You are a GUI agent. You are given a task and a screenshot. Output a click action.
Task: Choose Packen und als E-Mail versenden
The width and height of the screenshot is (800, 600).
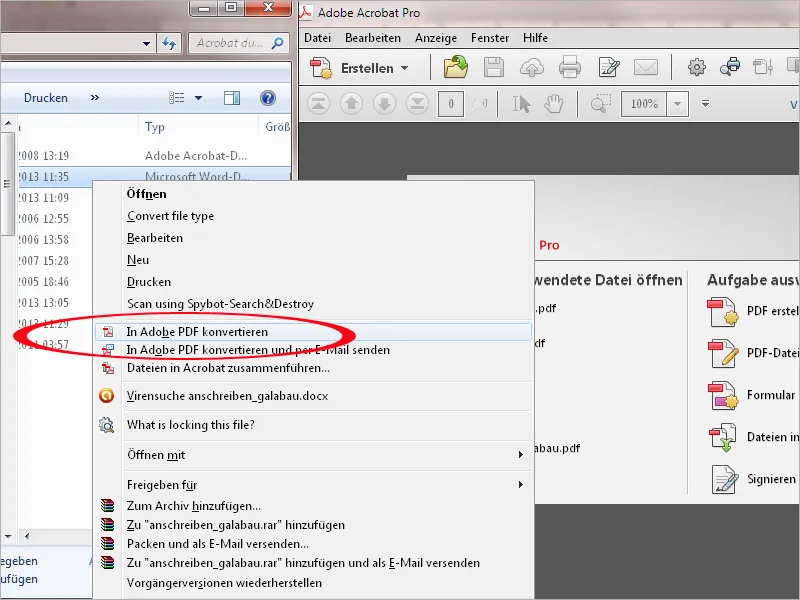tap(313, 544)
